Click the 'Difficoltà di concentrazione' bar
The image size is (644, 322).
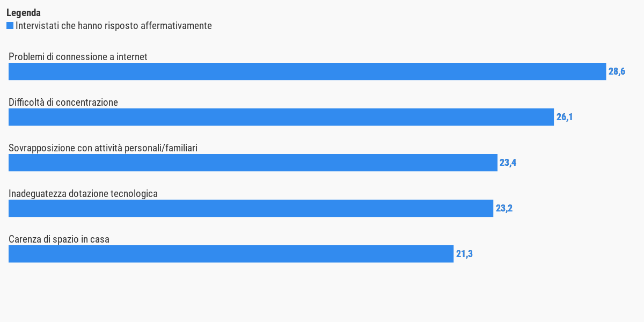(x=281, y=117)
